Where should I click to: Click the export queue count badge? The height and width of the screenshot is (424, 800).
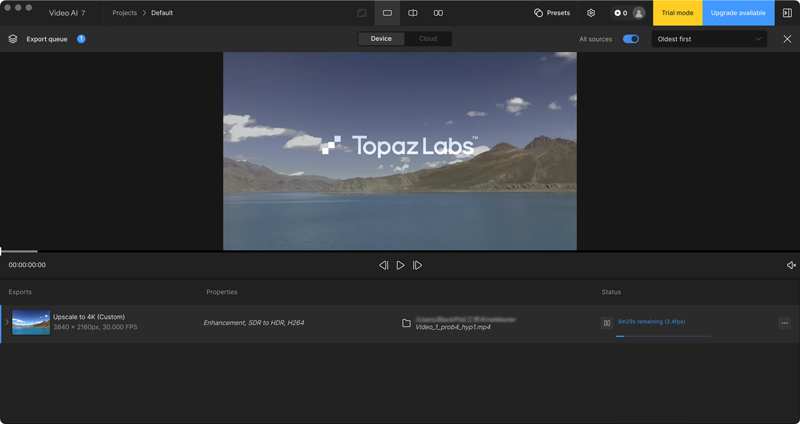pyautogui.click(x=81, y=39)
